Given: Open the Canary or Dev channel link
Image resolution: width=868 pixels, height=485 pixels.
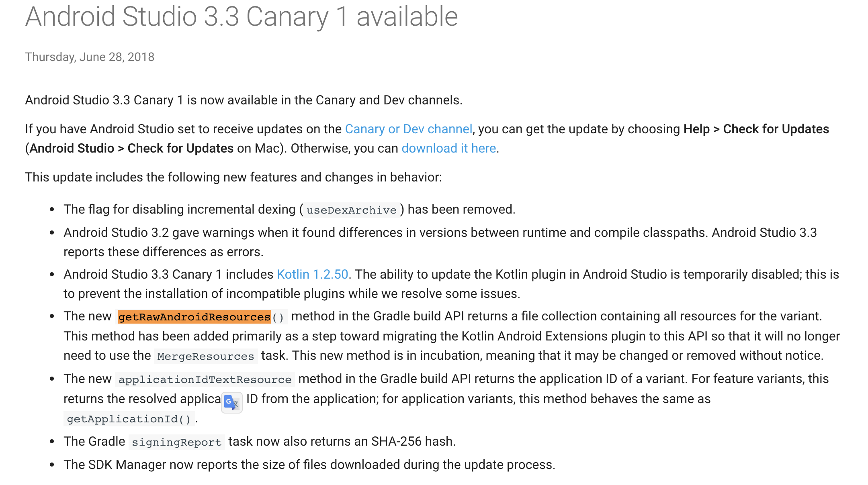Looking at the screenshot, I should (x=408, y=129).
